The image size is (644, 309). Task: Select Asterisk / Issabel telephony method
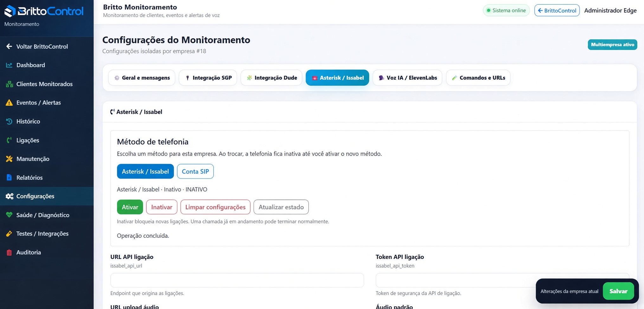(145, 171)
